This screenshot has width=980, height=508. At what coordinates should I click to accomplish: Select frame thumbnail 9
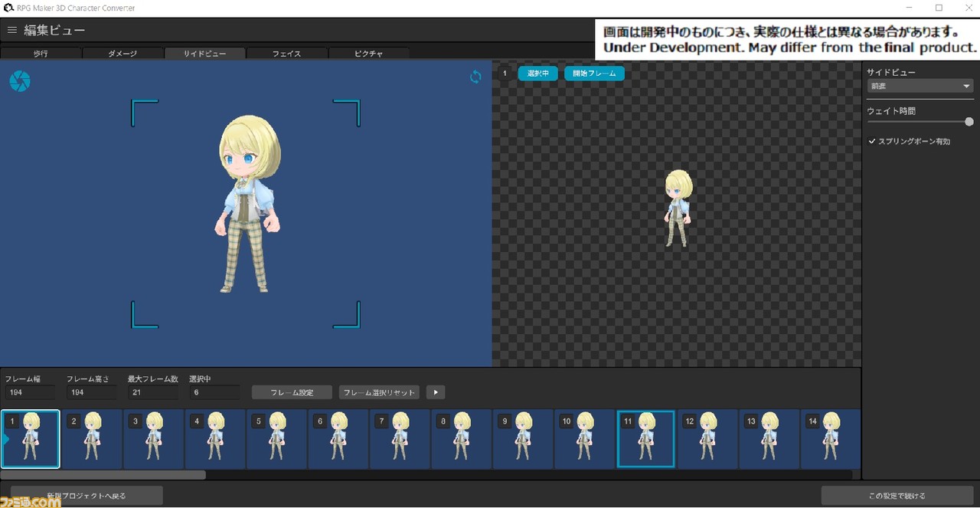(523, 439)
